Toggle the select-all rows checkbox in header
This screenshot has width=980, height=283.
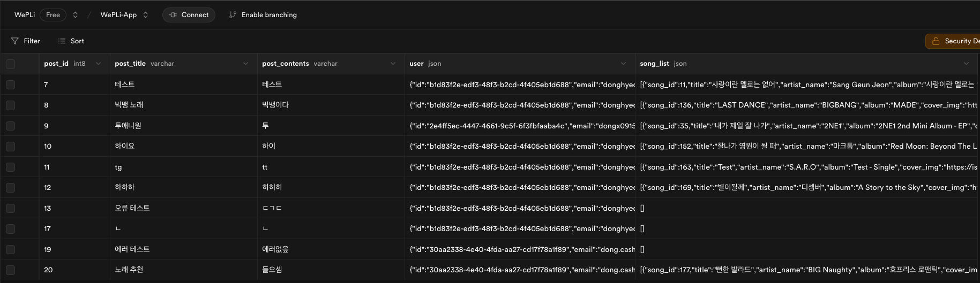click(x=11, y=64)
